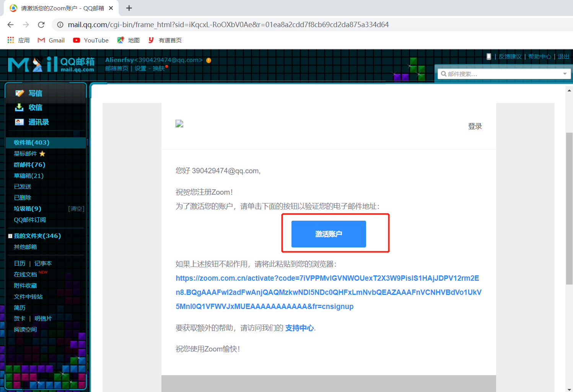
Task: Open 文件中转站
Action: 28,296
